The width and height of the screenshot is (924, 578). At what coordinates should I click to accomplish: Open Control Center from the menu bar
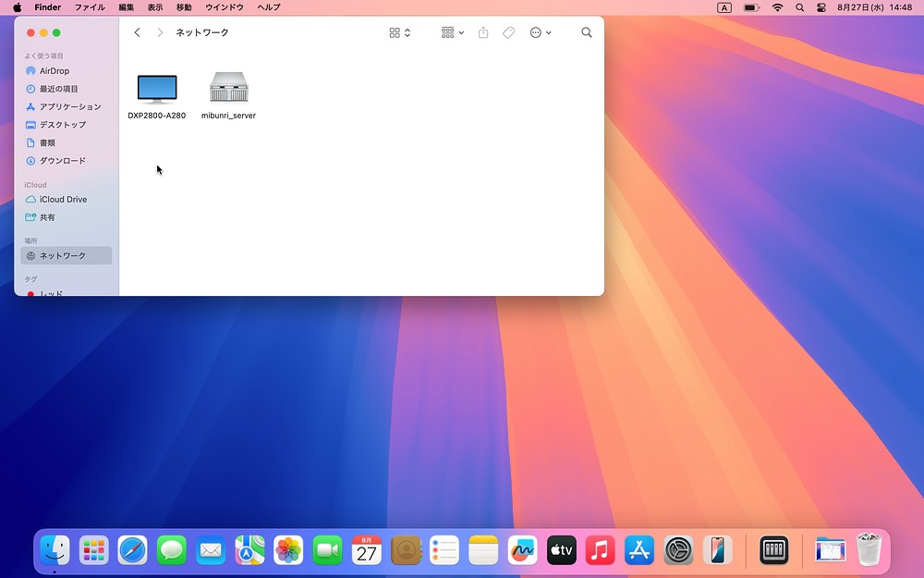[x=821, y=7]
